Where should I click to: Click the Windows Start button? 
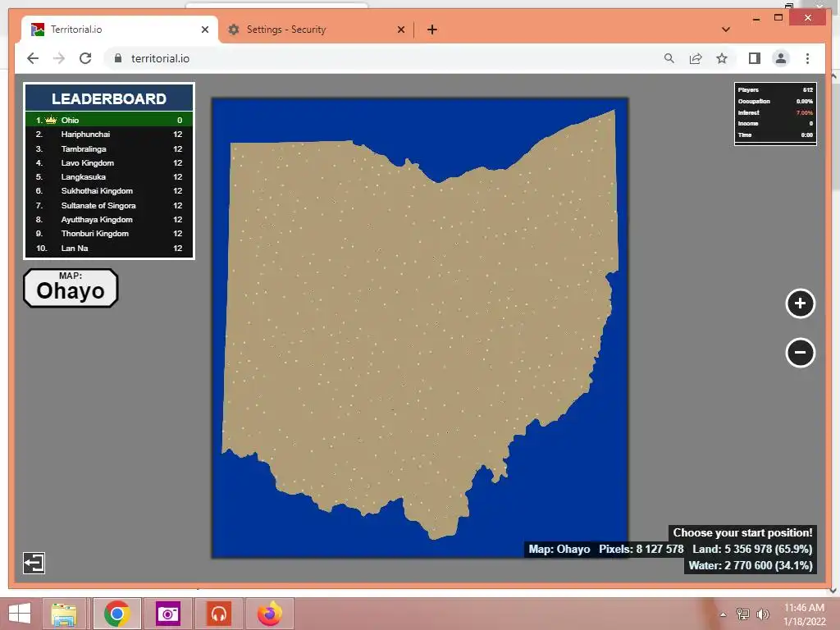point(20,614)
